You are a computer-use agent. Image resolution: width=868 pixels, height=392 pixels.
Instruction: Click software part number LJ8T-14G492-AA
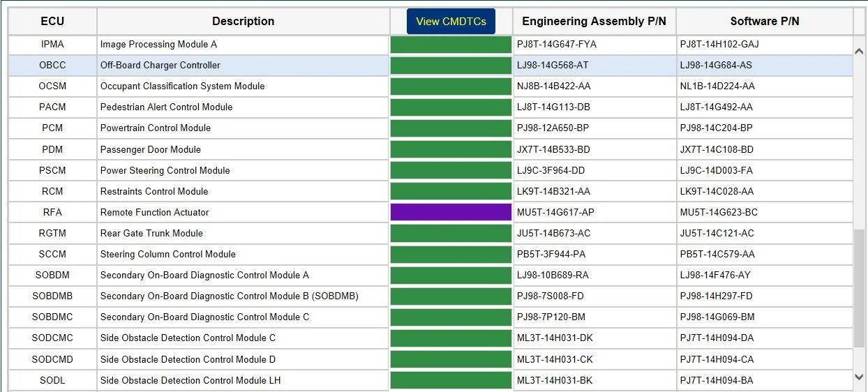pos(717,107)
